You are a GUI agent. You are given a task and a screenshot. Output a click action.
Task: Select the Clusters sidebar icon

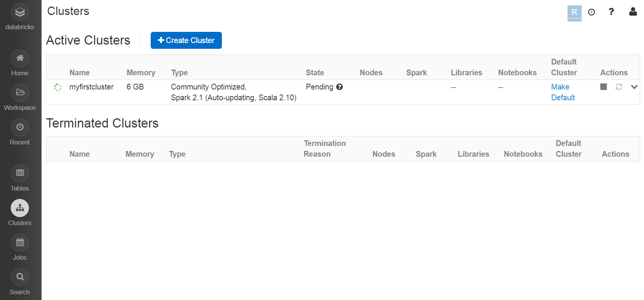[x=20, y=208]
